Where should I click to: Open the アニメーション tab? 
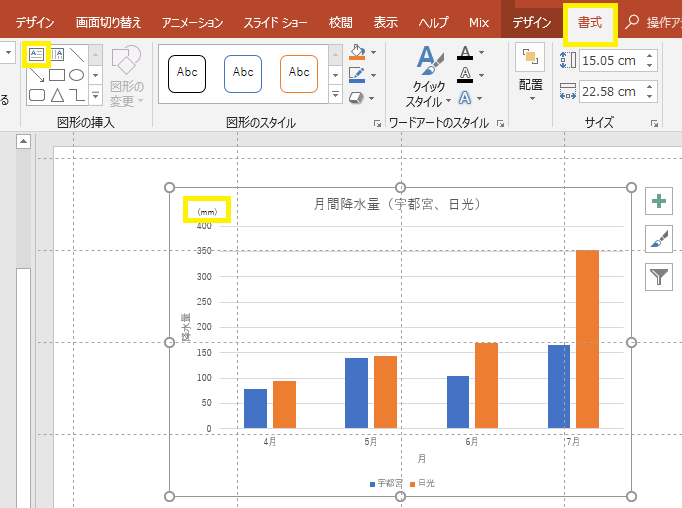193,21
